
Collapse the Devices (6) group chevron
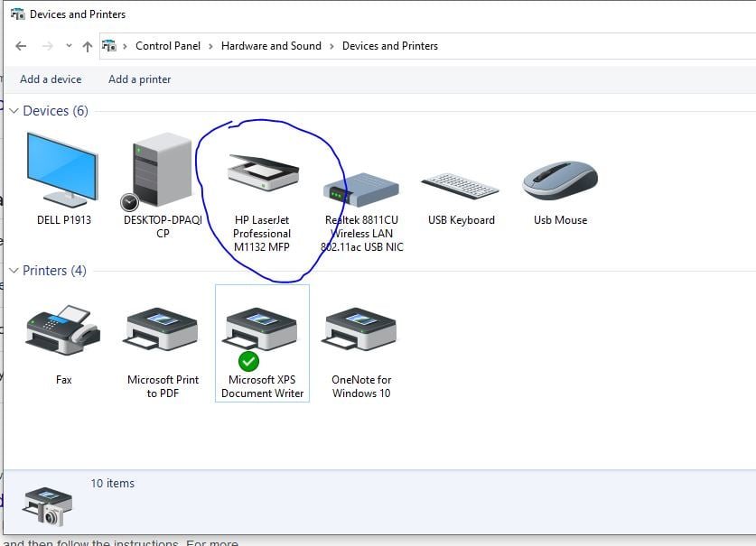coord(14,111)
